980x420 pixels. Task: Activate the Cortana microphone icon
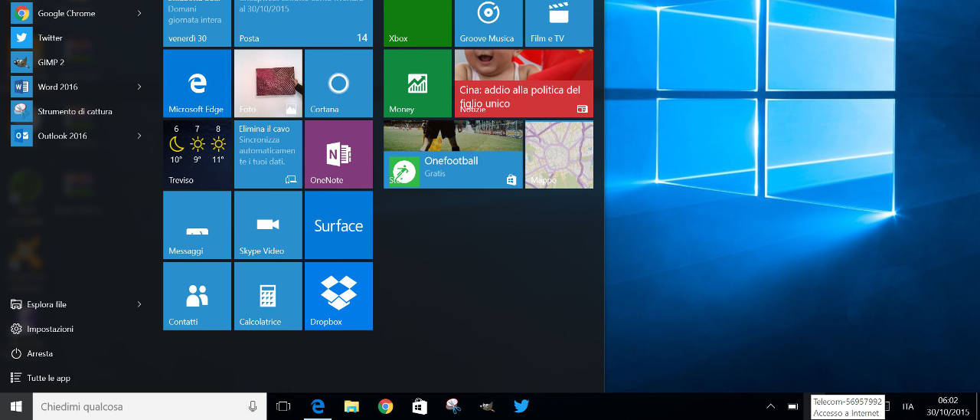click(253, 406)
